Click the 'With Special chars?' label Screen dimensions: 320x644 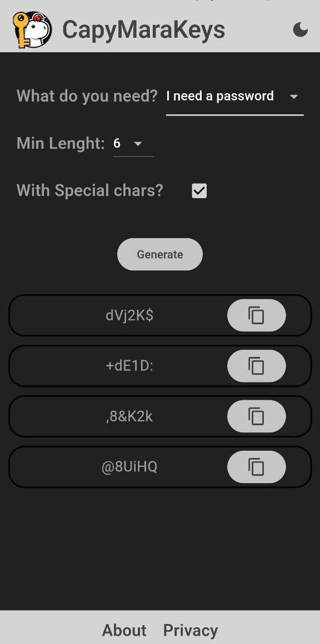coord(90,191)
